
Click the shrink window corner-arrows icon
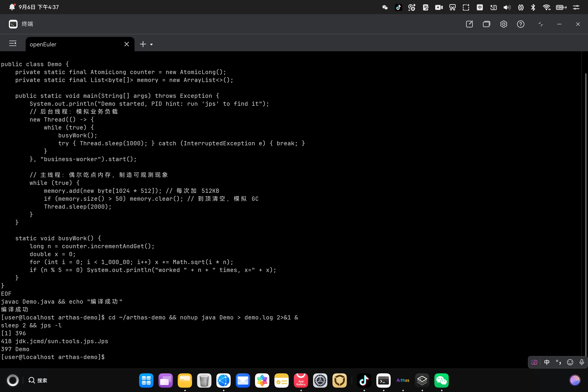click(541, 24)
